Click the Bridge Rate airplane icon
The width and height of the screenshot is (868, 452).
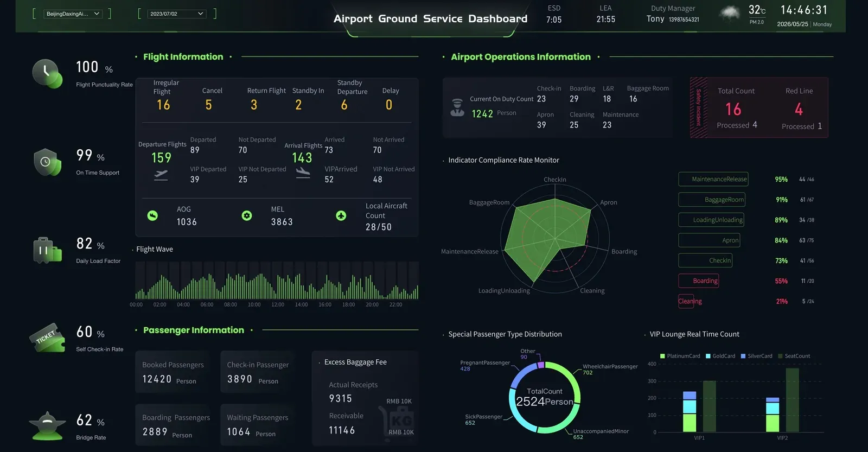coord(47,426)
